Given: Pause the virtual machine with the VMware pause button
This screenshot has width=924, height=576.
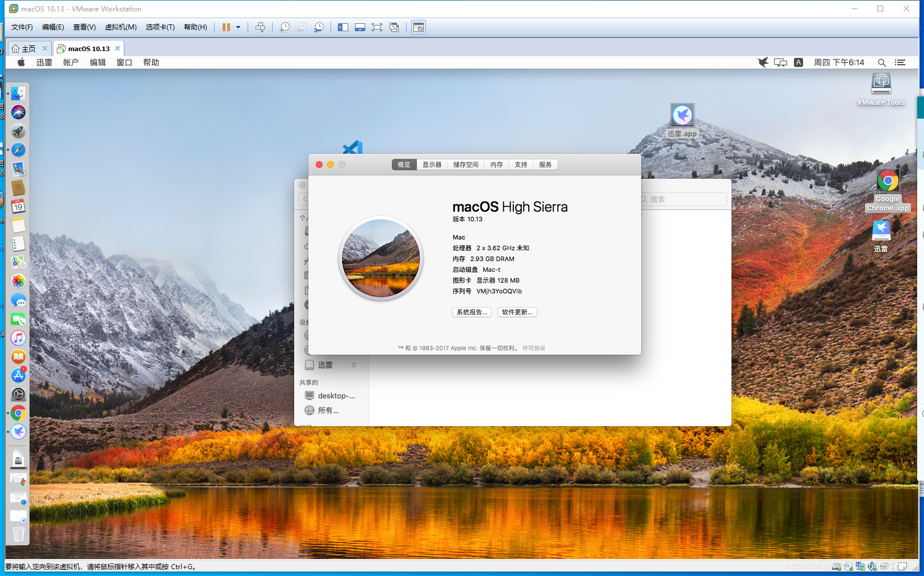Looking at the screenshot, I should pos(226,27).
